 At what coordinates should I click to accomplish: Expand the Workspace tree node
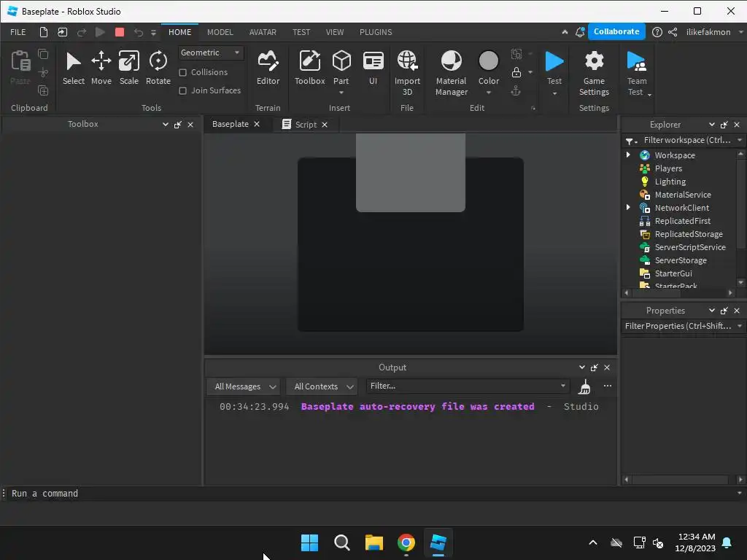click(628, 155)
